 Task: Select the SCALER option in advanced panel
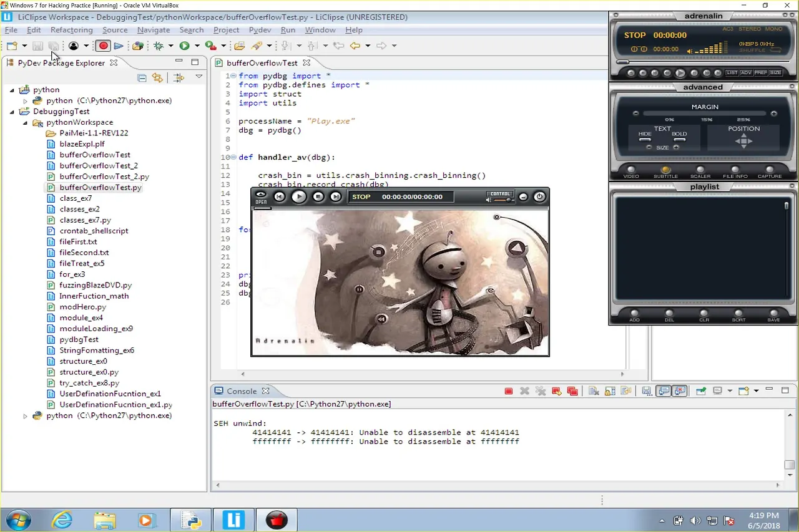point(700,169)
